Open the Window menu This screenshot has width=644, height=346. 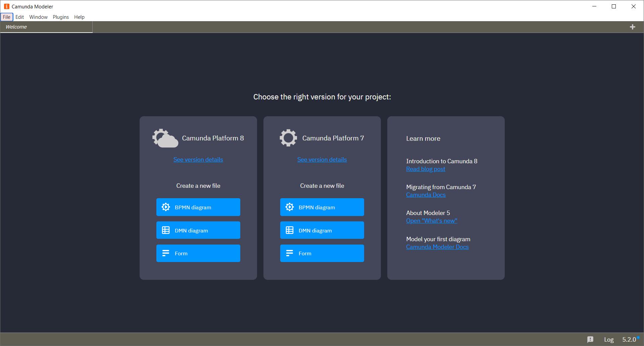38,17
